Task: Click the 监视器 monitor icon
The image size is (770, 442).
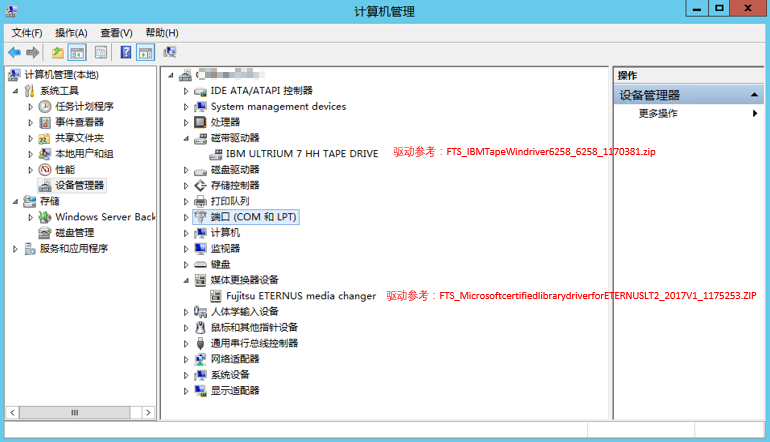Action: tap(200, 249)
